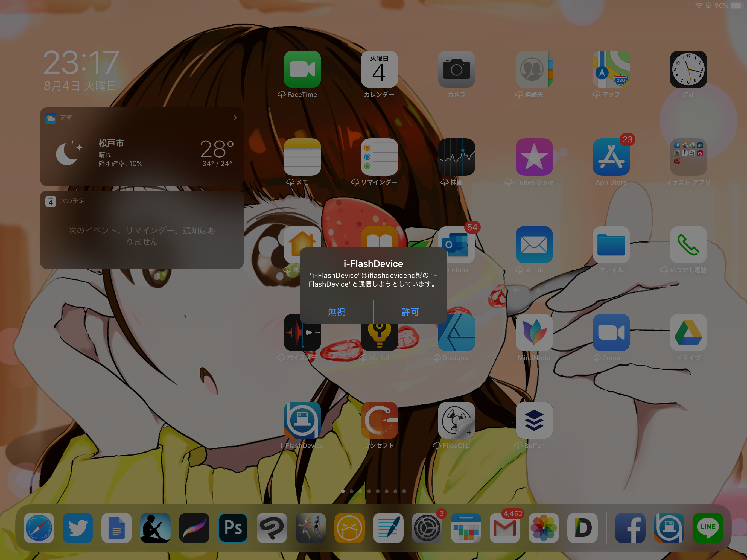Viewport: 747px width, 560px height.
Task: Open the GoodNotes pen-and-paper app in dock
Action: (x=388, y=527)
